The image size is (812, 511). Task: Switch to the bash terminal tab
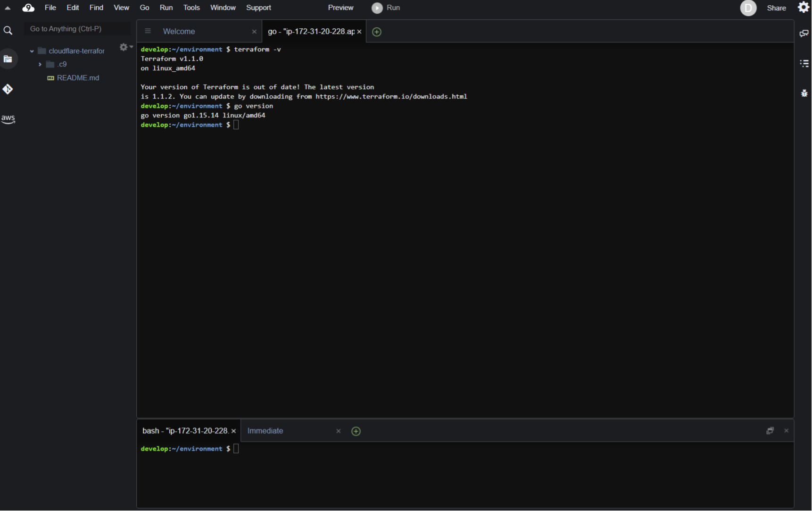(x=185, y=431)
